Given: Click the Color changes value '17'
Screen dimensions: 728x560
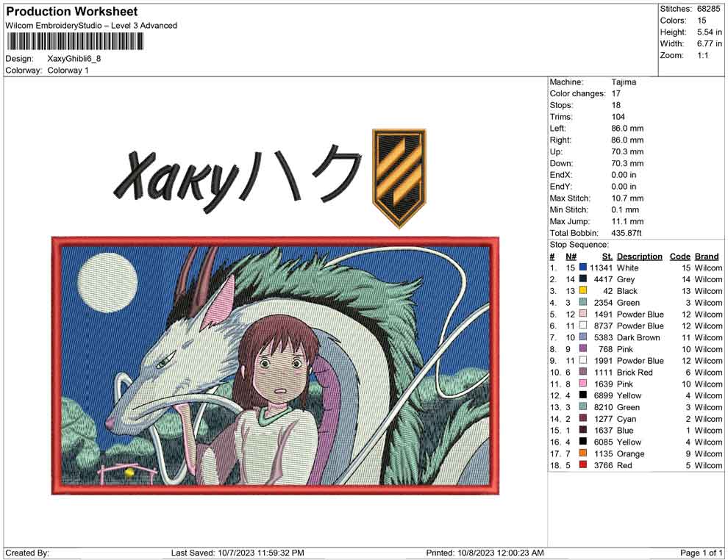Looking at the screenshot, I should tap(615, 93).
